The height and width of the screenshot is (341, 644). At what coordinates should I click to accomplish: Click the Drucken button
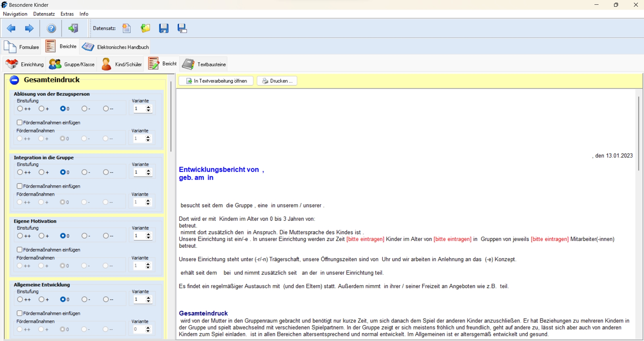coord(277,81)
